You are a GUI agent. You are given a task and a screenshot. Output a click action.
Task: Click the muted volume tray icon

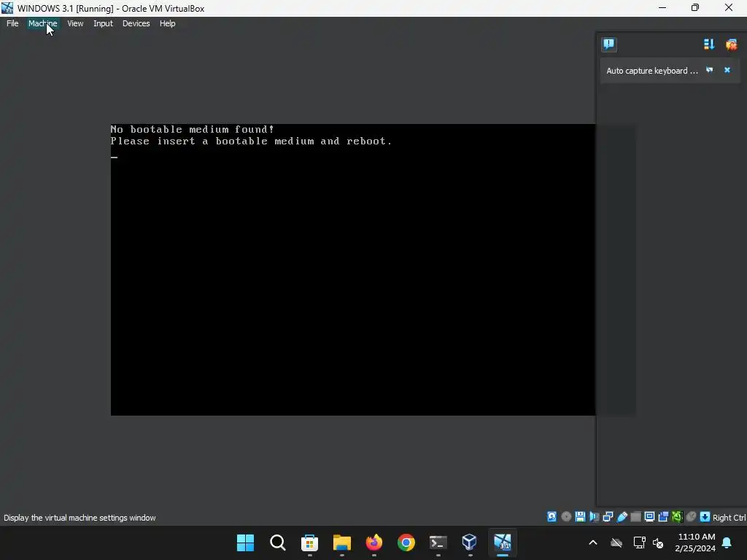click(x=659, y=542)
